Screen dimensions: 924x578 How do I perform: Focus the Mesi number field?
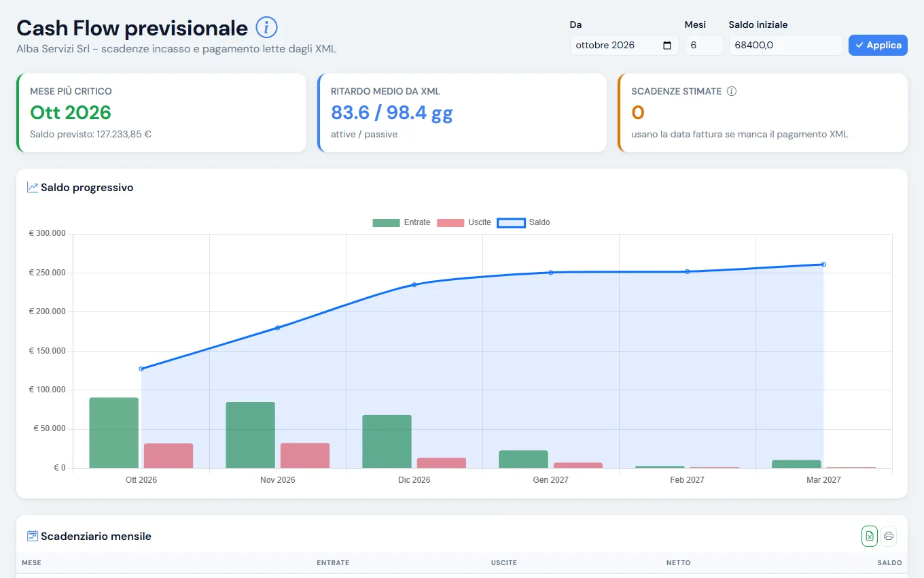point(704,46)
